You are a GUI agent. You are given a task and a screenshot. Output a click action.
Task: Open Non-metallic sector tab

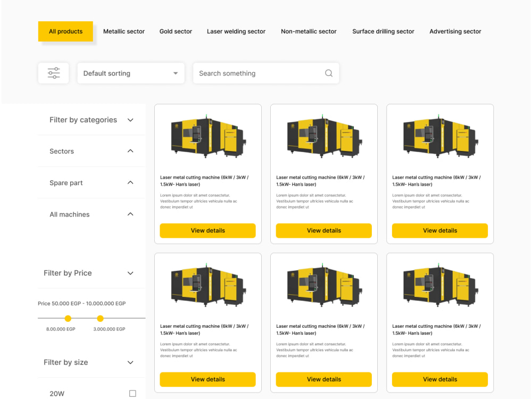[x=309, y=31]
